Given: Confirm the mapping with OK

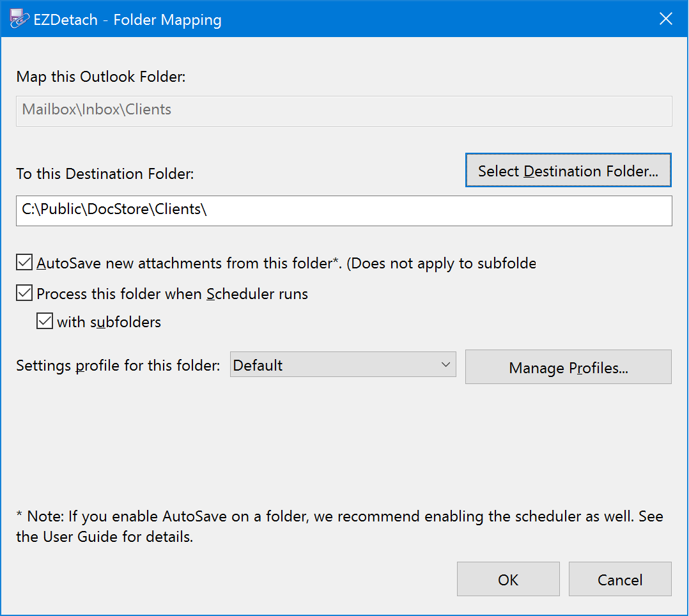Looking at the screenshot, I should point(508,579).
